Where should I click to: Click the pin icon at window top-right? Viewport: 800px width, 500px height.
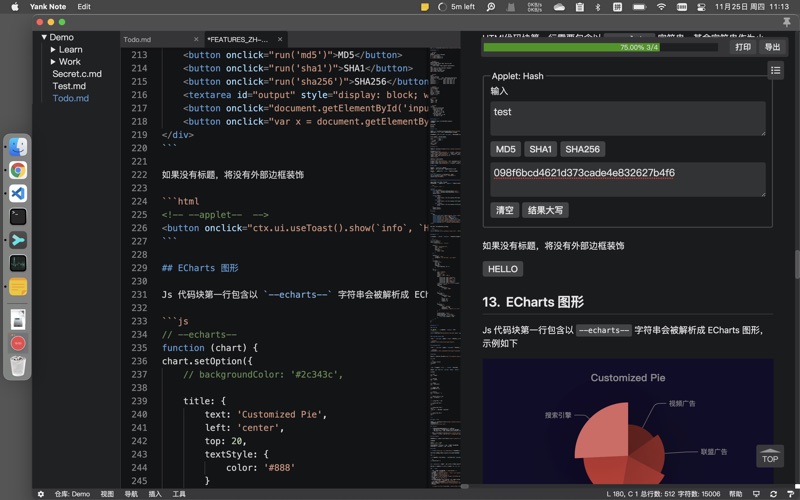[786, 21]
